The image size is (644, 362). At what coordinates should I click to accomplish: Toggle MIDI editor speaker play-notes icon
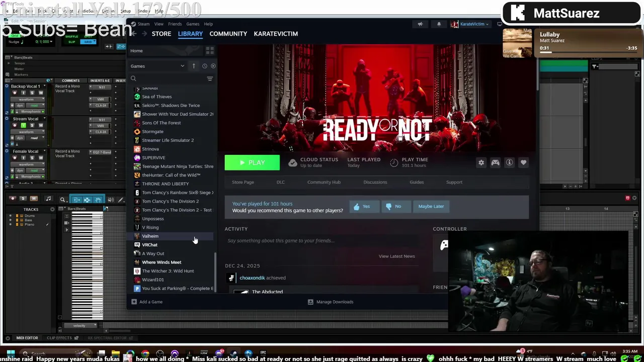[110, 200]
